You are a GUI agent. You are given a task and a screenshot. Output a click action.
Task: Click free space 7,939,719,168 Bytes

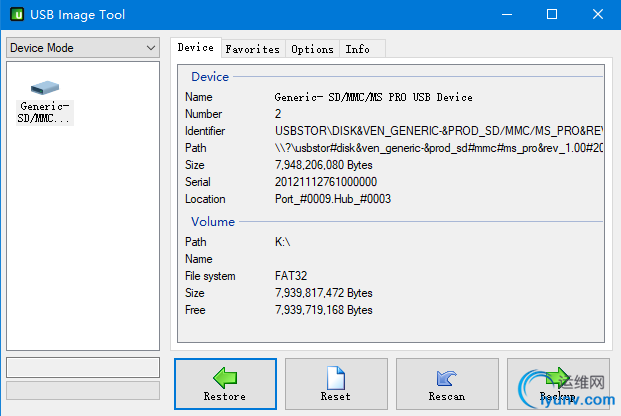tap(324, 310)
